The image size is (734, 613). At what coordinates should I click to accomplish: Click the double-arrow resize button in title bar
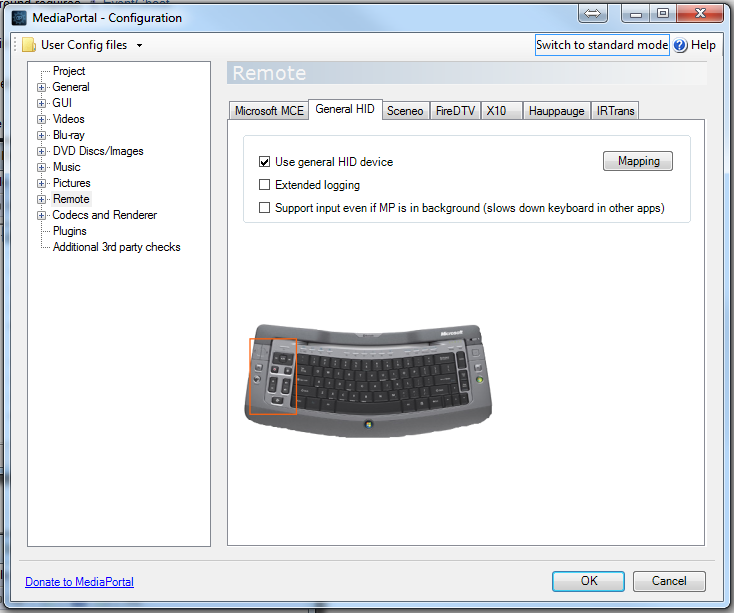(x=593, y=14)
